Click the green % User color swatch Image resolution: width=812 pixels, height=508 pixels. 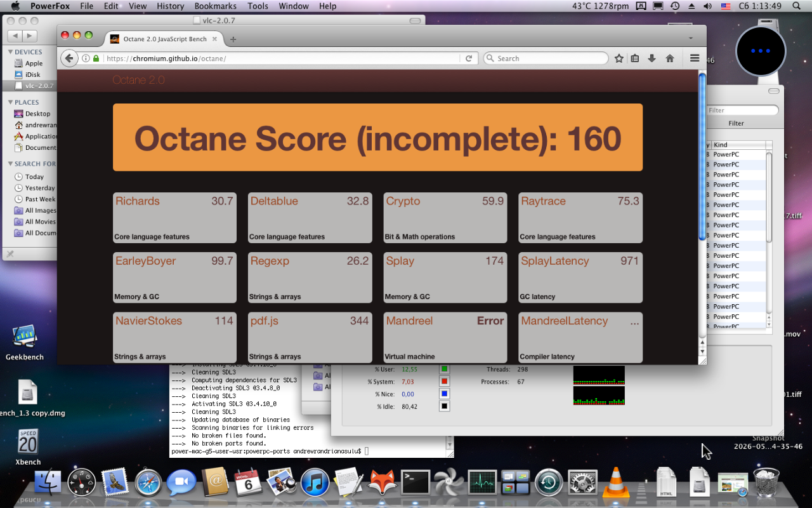(445, 369)
